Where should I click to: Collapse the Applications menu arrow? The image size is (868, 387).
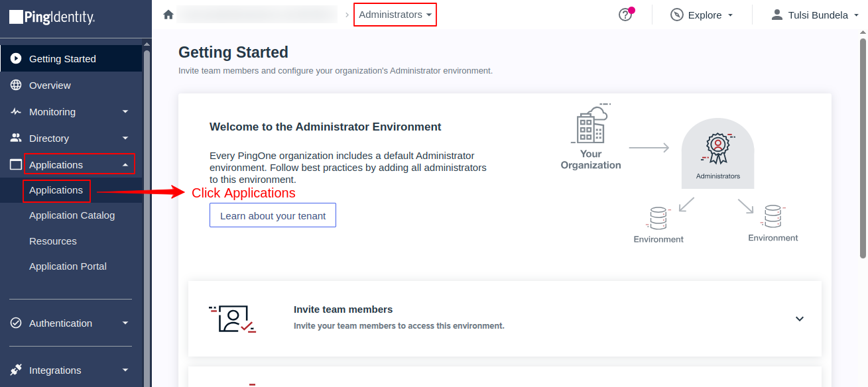point(125,164)
